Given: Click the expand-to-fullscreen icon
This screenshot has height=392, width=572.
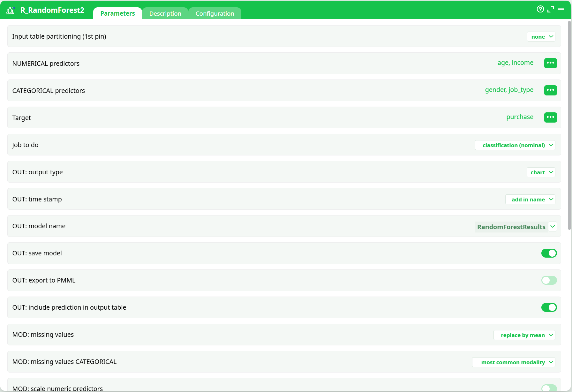Looking at the screenshot, I should pos(551,9).
